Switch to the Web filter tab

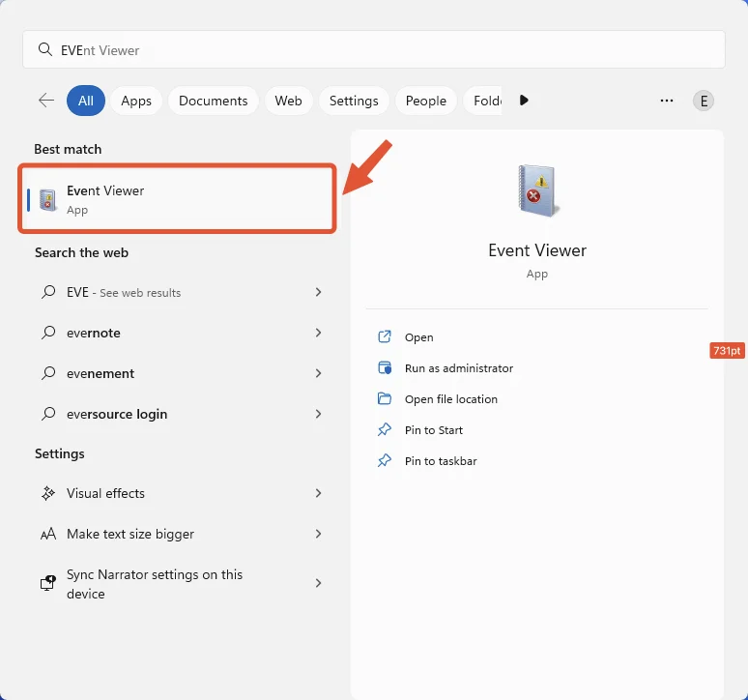(288, 101)
